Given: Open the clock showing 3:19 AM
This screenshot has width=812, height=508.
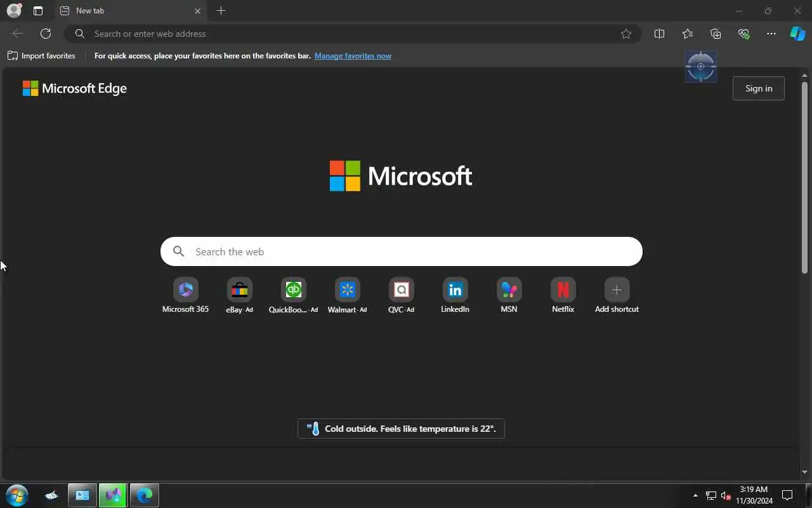Looking at the screenshot, I should coord(754,495).
